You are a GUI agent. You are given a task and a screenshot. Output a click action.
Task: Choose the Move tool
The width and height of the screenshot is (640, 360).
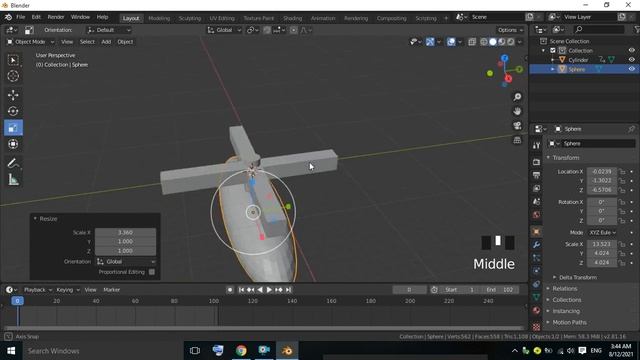click(x=13, y=95)
